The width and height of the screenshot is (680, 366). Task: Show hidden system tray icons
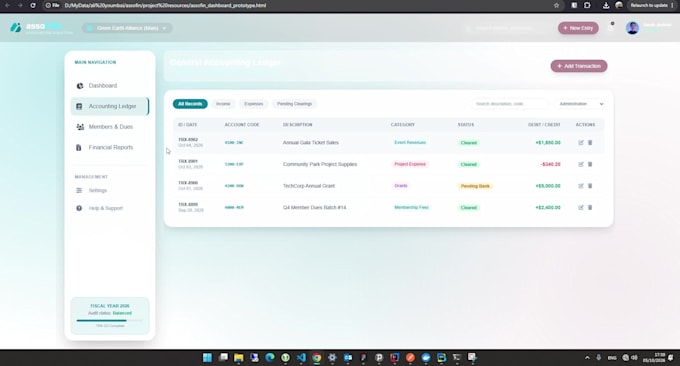pyautogui.click(x=587, y=358)
